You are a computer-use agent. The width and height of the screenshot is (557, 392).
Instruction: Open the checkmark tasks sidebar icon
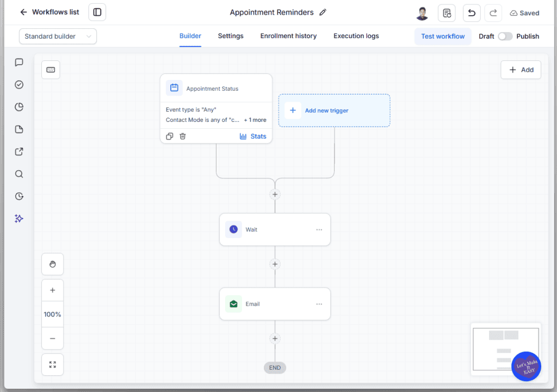tap(19, 84)
